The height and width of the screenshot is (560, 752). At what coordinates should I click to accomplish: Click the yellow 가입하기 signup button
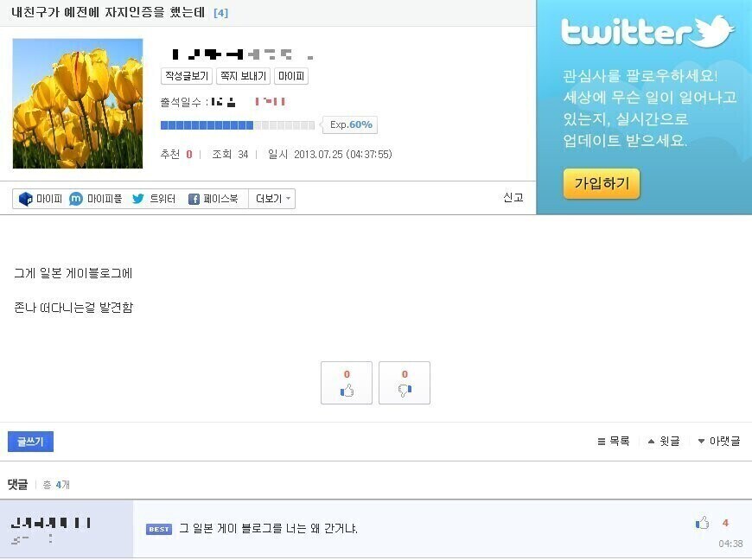click(x=602, y=183)
